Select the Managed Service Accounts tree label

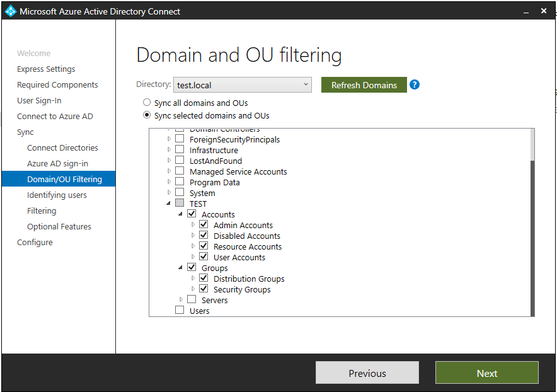coord(238,171)
